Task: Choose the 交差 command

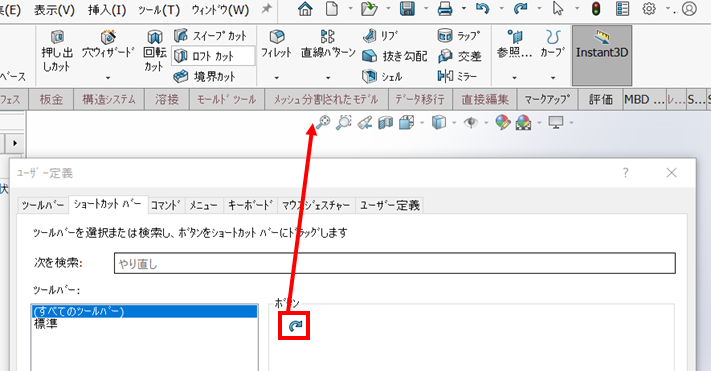Action: [x=459, y=56]
